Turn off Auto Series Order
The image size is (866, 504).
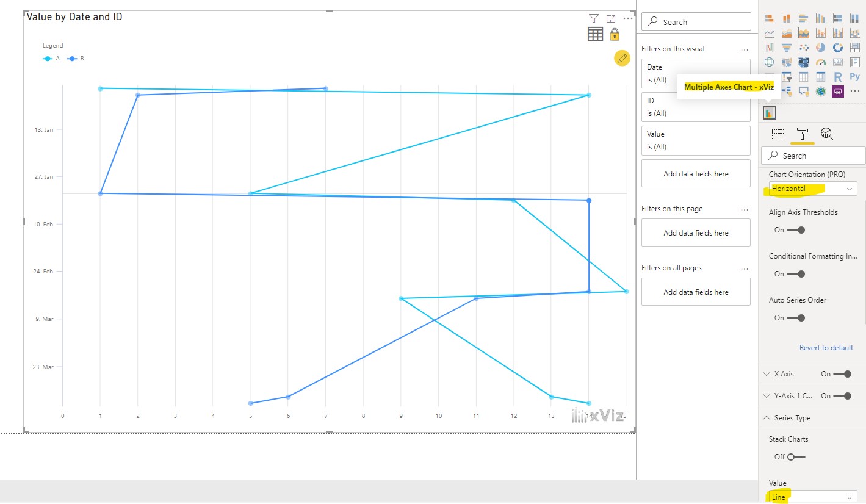tap(796, 318)
